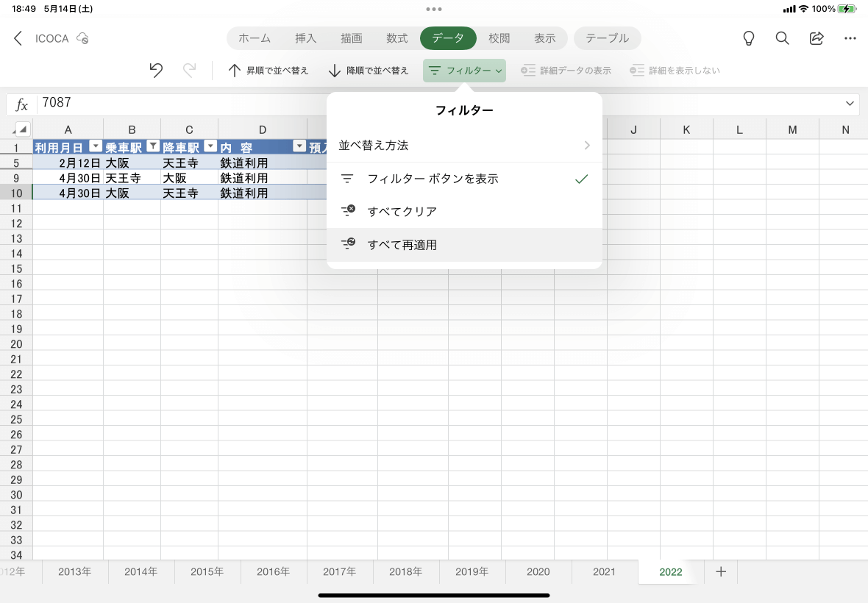Tap the battery status icon

(x=847, y=9)
